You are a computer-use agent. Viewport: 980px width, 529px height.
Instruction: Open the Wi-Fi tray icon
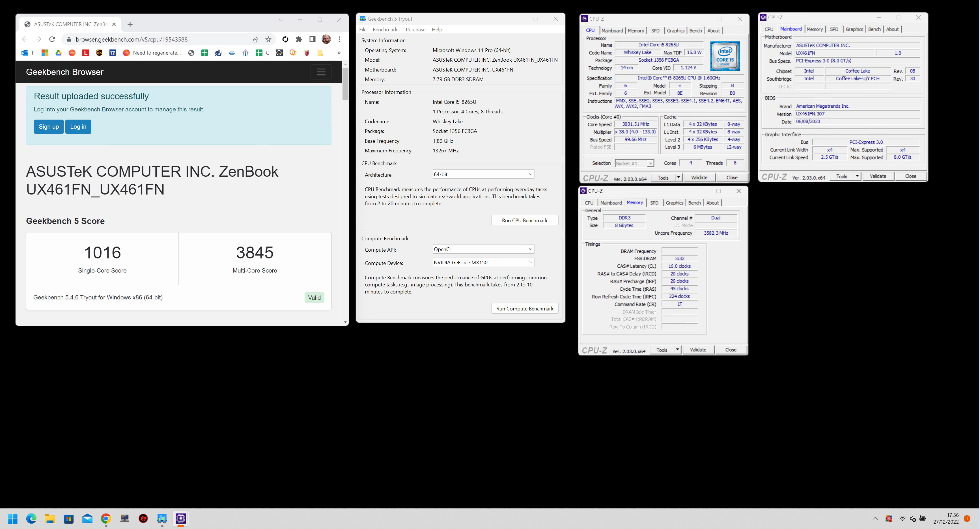coord(902,518)
